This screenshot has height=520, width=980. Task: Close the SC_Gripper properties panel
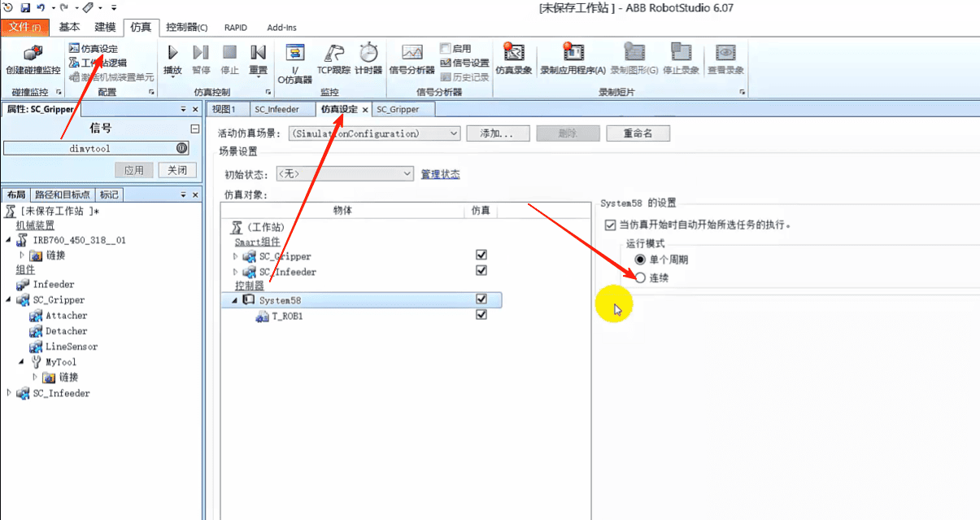pyautogui.click(x=195, y=109)
